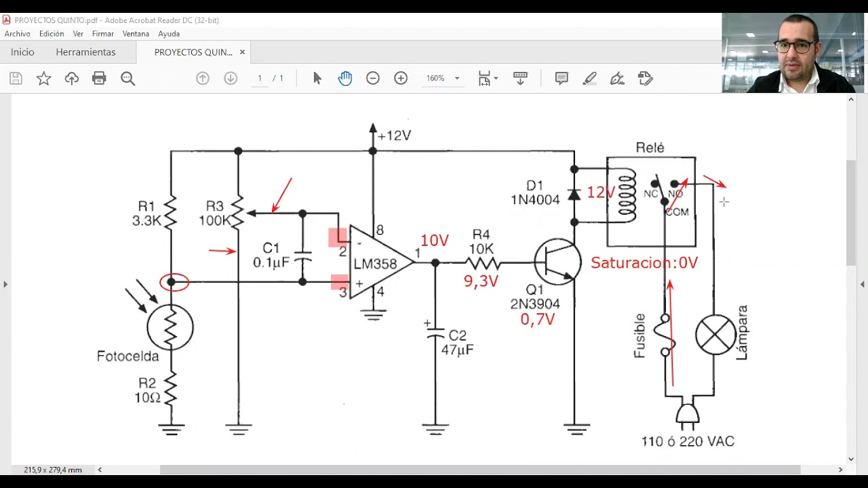The width and height of the screenshot is (868, 488).
Task: Bookmark the file with the star icon
Action: click(43, 79)
